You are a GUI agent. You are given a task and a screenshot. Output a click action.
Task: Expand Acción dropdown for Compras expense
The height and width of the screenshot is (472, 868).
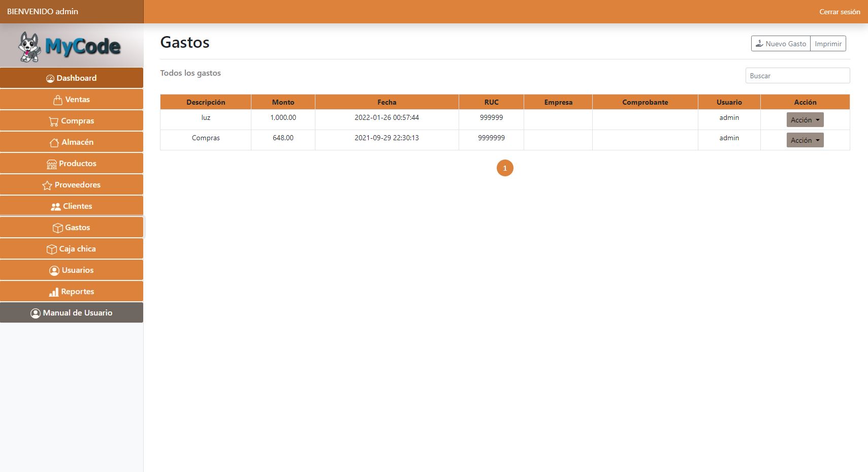805,140
